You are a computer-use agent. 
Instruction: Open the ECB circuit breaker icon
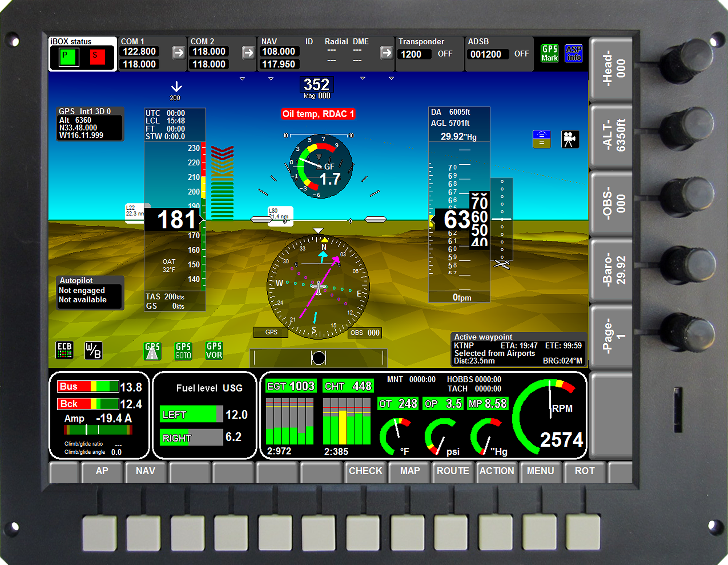[x=65, y=350]
